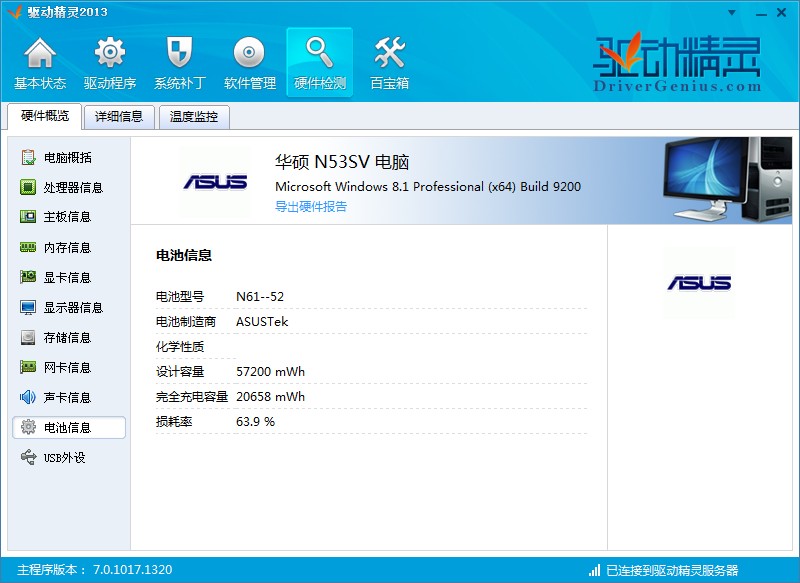Image resolution: width=800 pixels, height=583 pixels.
Task: Click the 处理器信息 chip icon
Action: pyautogui.click(x=28, y=187)
